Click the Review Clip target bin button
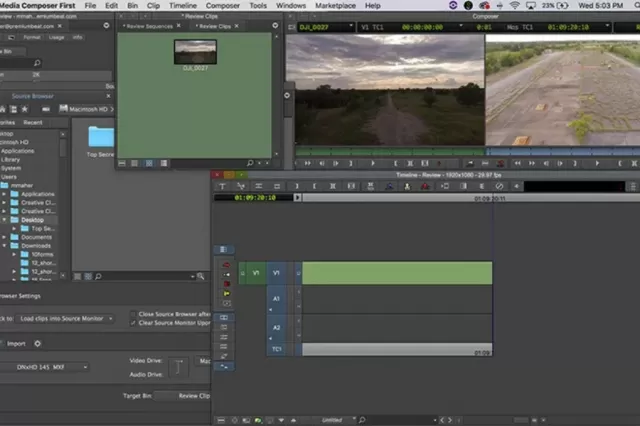This screenshot has width=640, height=426. point(183,396)
